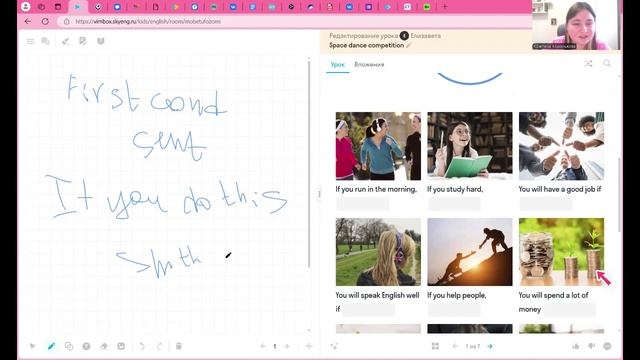
Task: Click the rocket icon above whiteboard
Action: pos(65,41)
